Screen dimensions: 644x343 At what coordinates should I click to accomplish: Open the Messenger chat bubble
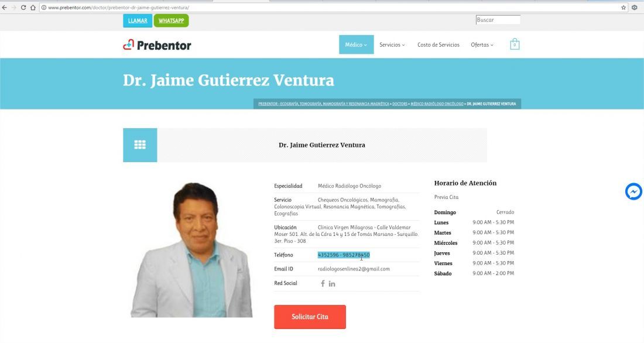[633, 192]
